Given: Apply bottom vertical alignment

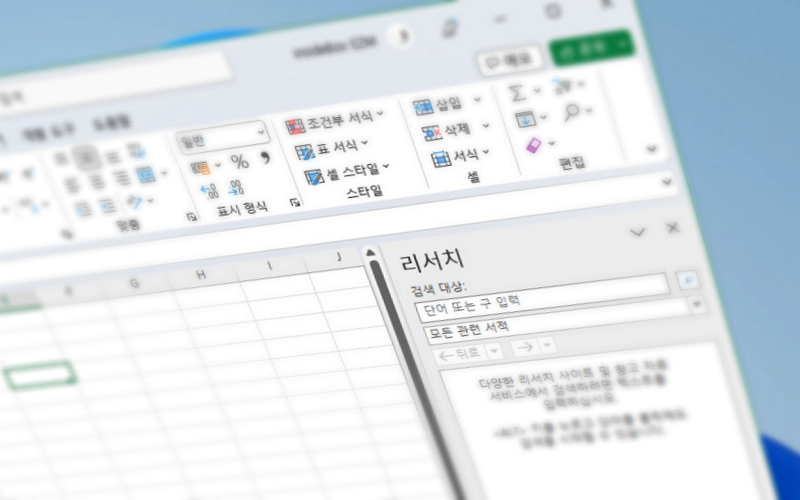Looking at the screenshot, I should [113, 156].
